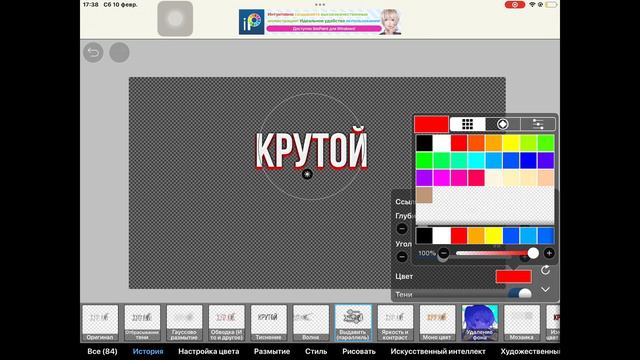The image size is (640, 360).
Task: Tap the undo arrow icon
Action: tap(93, 53)
